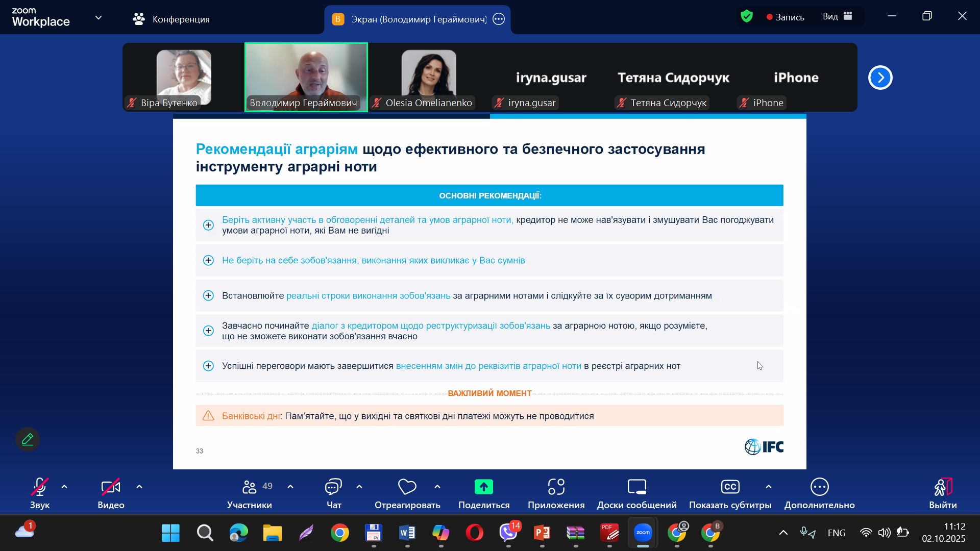The height and width of the screenshot is (551, 980).
Task: Click the green annotation pencil icon
Action: pyautogui.click(x=28, y=439)
